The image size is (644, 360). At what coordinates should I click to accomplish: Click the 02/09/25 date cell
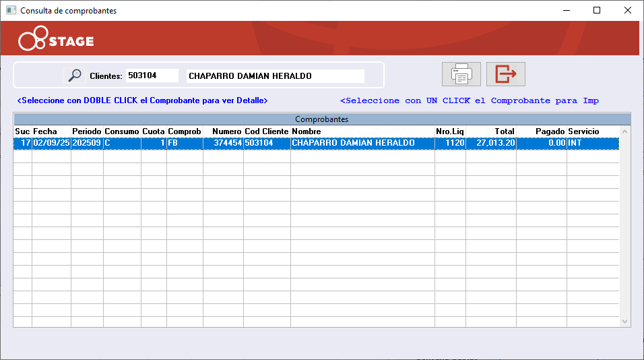pos(51,143)
